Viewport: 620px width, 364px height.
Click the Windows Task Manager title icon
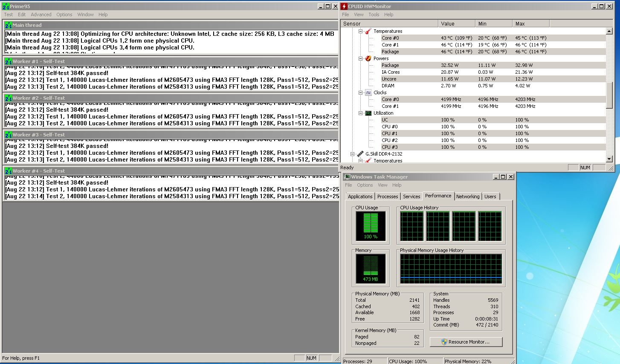347,177
